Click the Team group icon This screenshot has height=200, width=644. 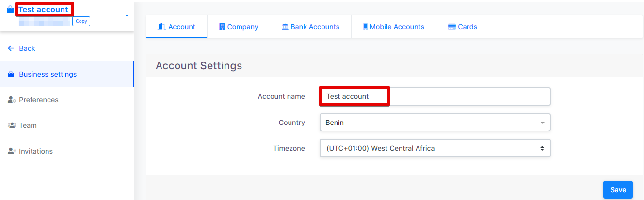(12, 125)
